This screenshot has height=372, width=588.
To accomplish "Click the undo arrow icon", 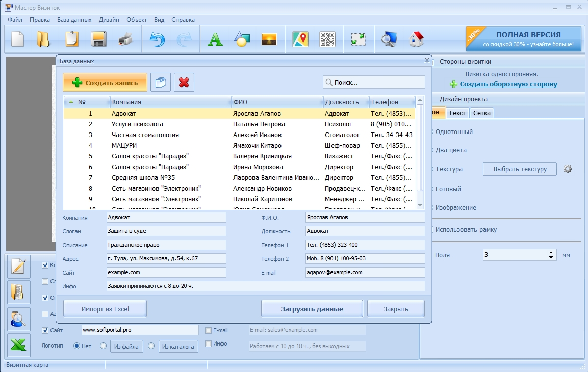I will pyautogui.click(x=157, y=39).
